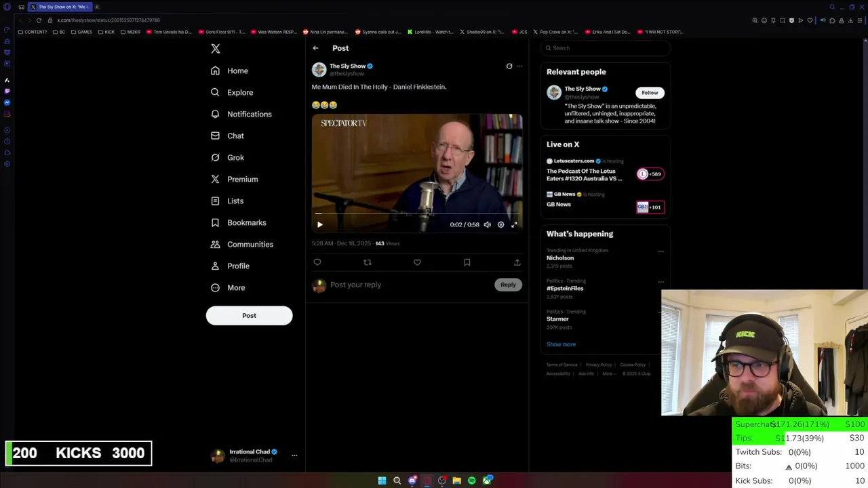Open Spotify from the taskbar
Screen dimensions: 868x488
pyautogui.click(x=472, y=481)
